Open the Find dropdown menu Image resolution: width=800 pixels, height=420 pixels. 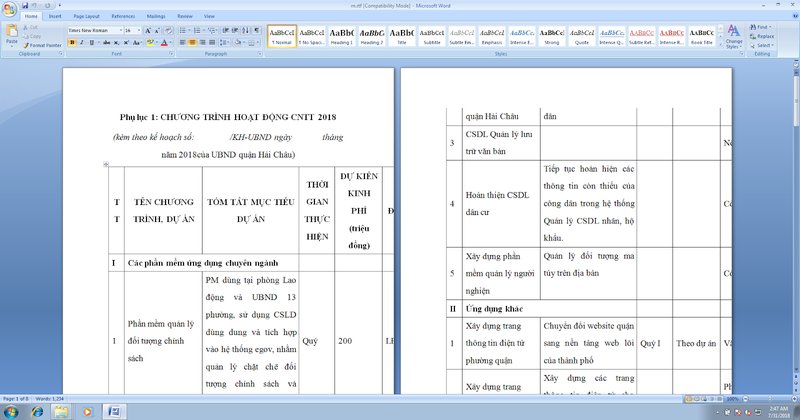point(772,27)
